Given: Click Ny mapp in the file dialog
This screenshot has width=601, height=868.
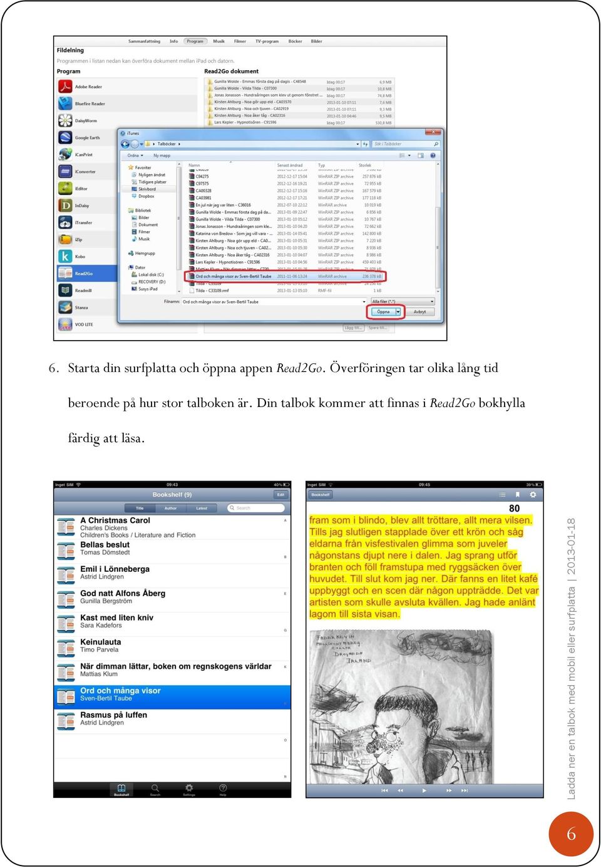Looking at the screenshot, I should click(162, 155).
